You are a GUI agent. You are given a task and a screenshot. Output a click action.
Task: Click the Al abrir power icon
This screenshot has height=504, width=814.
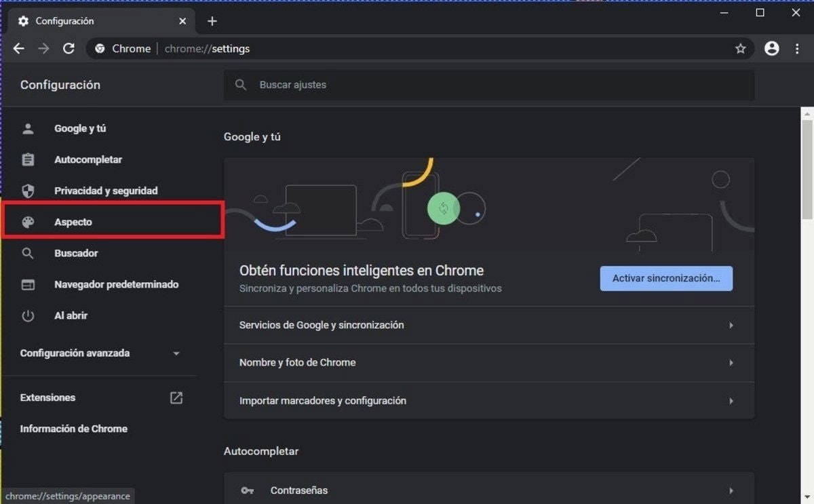28,316
